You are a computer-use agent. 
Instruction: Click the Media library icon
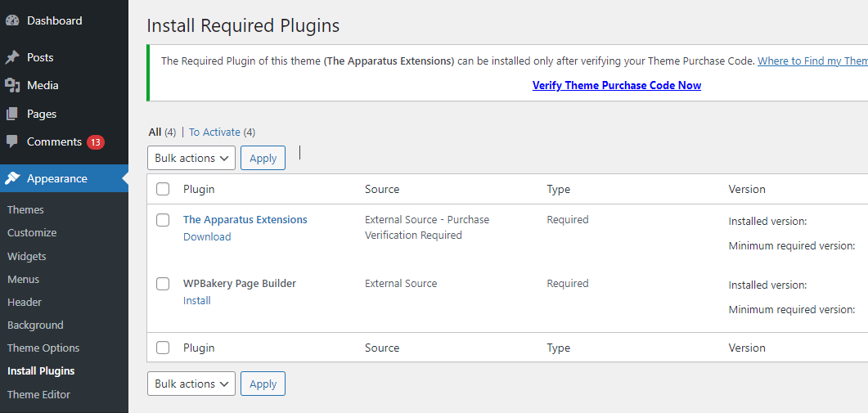(12, 85)
